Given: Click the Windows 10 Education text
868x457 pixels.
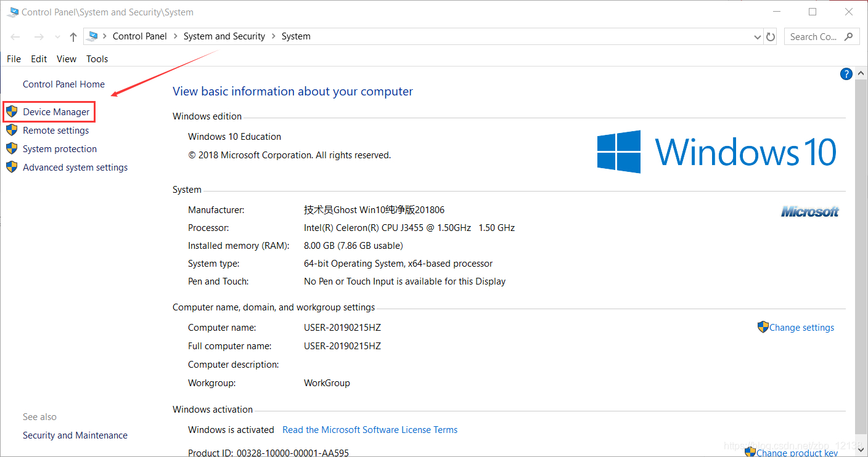Looking at the screenshot, I should pyautogui.click(x=234, y=137).
